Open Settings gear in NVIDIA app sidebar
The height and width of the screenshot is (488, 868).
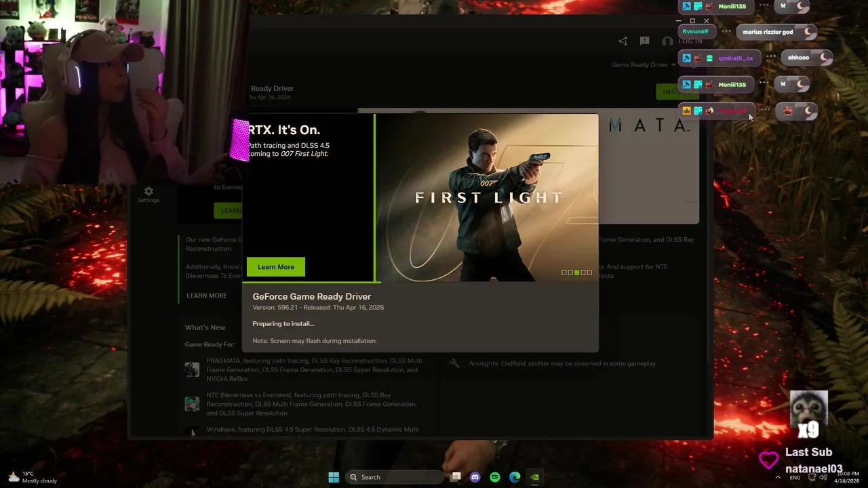click(149, 195)
